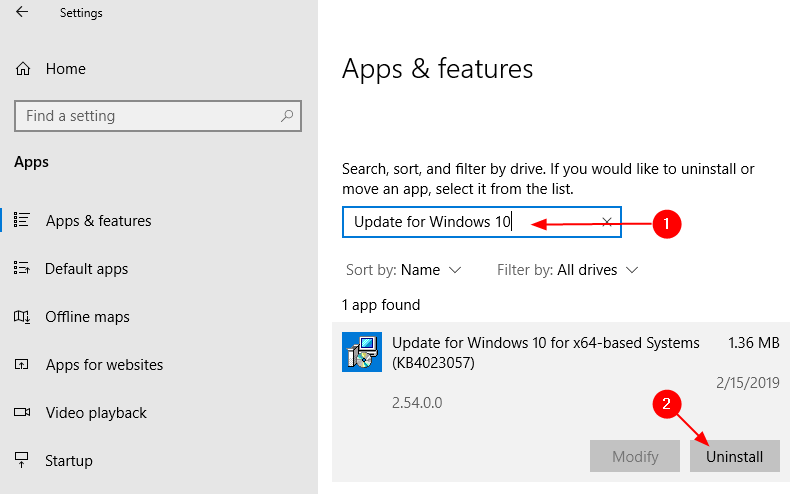Viewport: 791px width, 494px height.
Task: Click the Video playback camera icon
Action: click(22, 412)
